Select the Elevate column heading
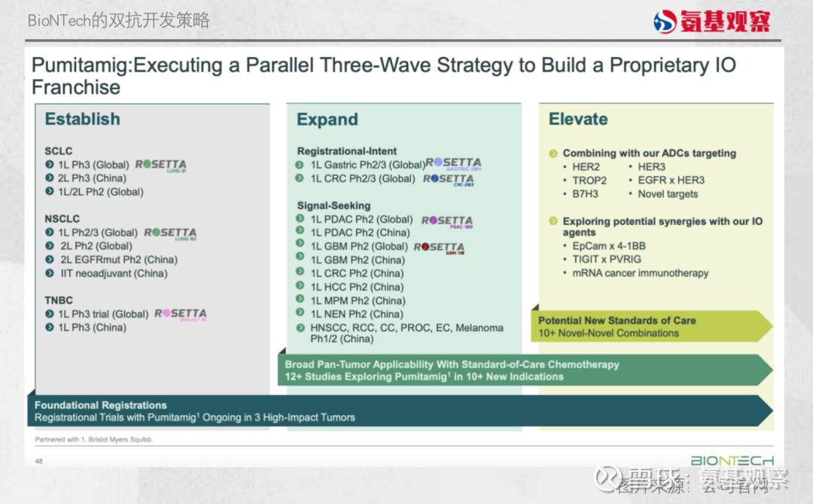 tap(578, 119)
